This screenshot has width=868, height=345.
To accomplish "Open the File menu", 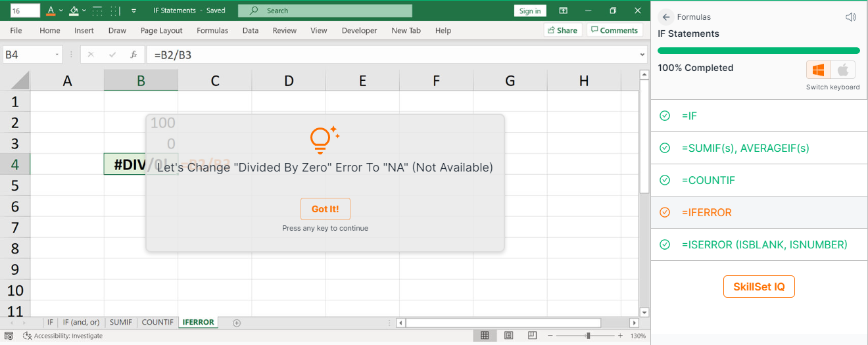I will 16,30.
